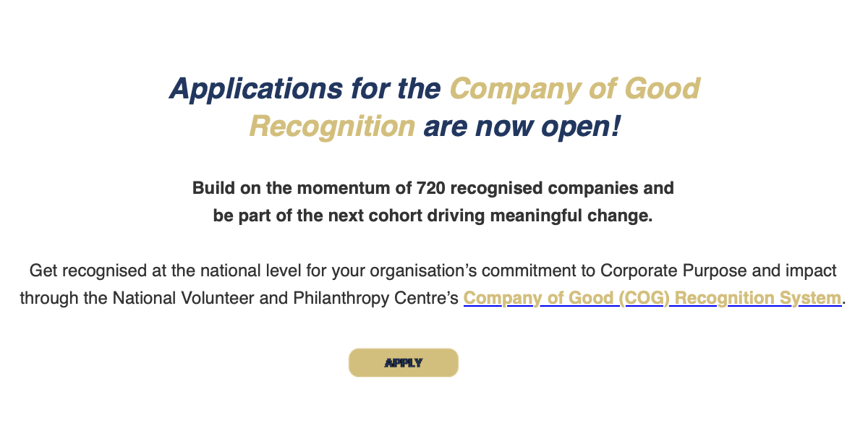Click the word "impact" in the paragraph
868x434 pixels.
pyautogui.click(x=812, y=271)
